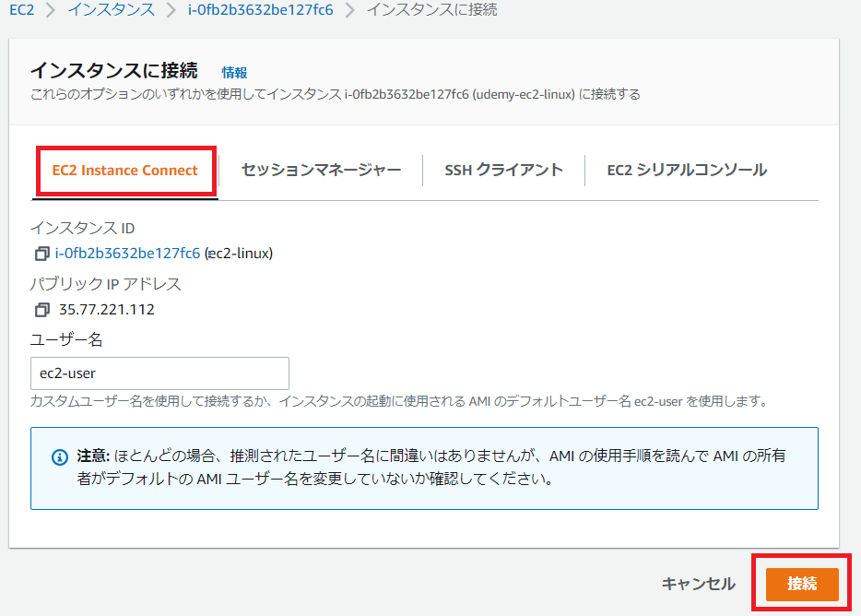This screenshot has height=616, width=861.
Task: Click the info icon in the notice box
Action: (x=60, y=457)
